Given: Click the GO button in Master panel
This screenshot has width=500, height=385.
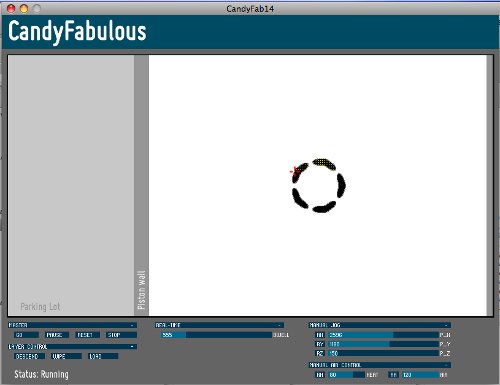Looking at the screenshot, I should click(x=27, y=335).
